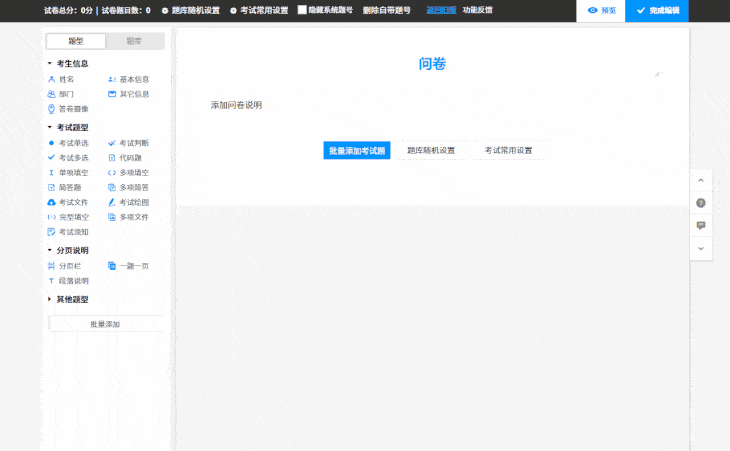Add a 多项文件 multi-file question
The image size is (730, 451).
coord(128,217)
